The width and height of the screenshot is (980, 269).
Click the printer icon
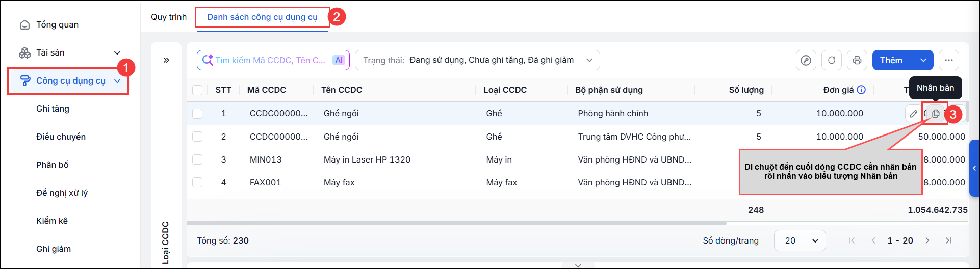point(857,60)
